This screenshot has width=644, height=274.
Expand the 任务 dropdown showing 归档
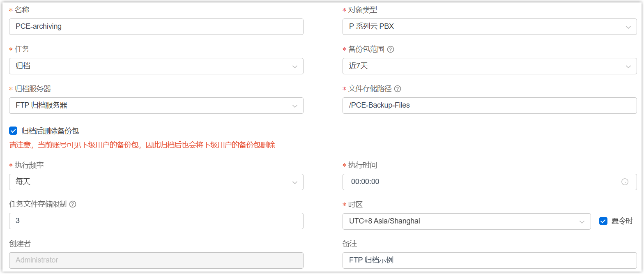156,66
